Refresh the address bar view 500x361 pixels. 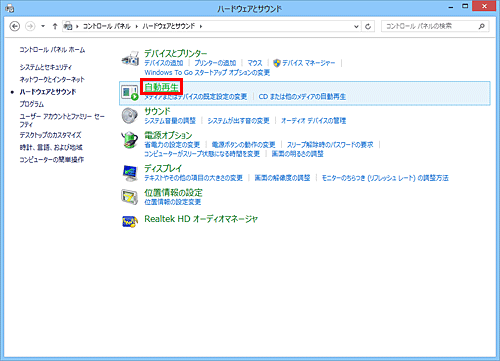click(368, 26)
